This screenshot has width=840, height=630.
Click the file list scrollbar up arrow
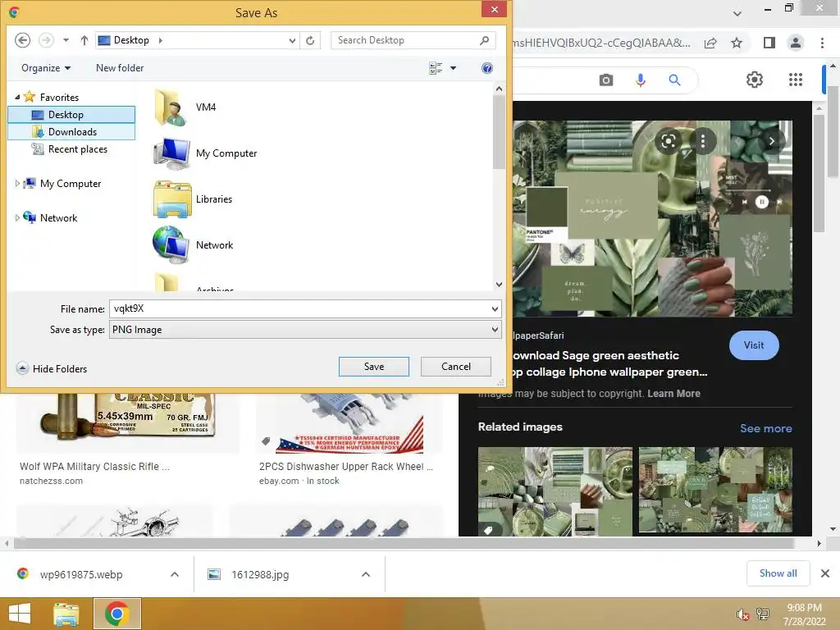[x=500, y=89]
